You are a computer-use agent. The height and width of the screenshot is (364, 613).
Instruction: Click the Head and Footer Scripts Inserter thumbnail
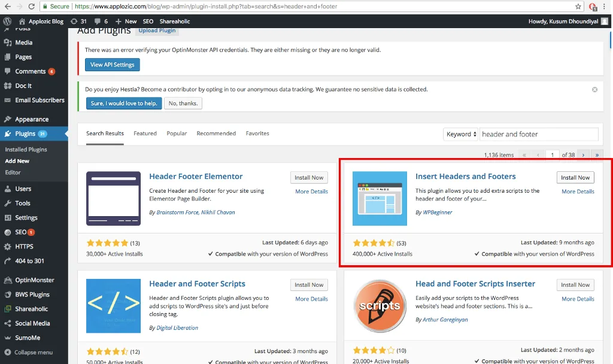pyautogui.click(x=380, y=306)
